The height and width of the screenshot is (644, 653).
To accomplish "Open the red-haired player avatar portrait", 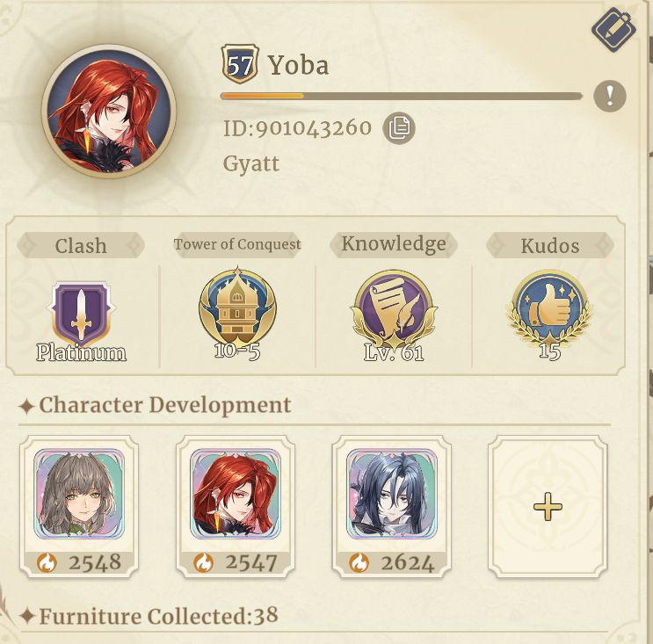I will pos(109,112).
